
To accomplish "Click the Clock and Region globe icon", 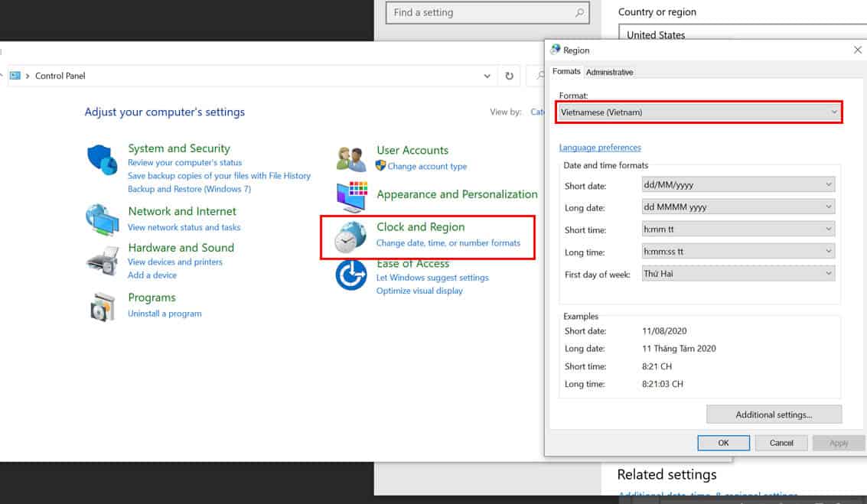I will click(350, 236).
